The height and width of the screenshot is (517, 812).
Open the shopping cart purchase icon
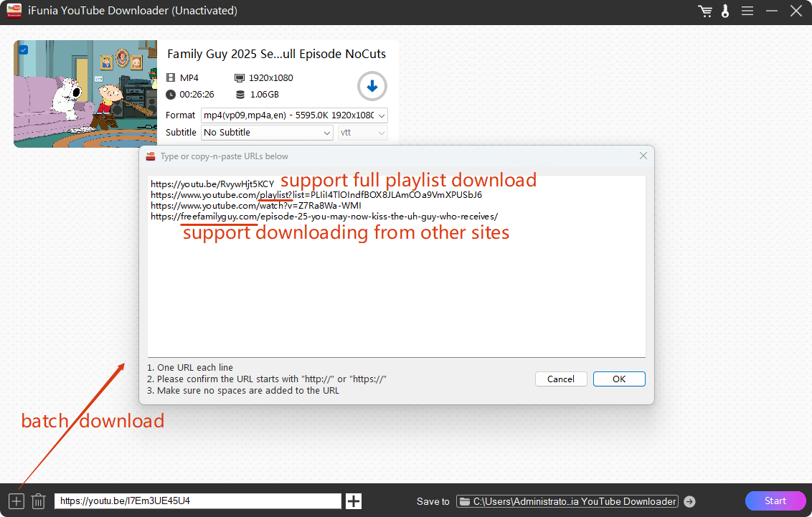[704, 11]
